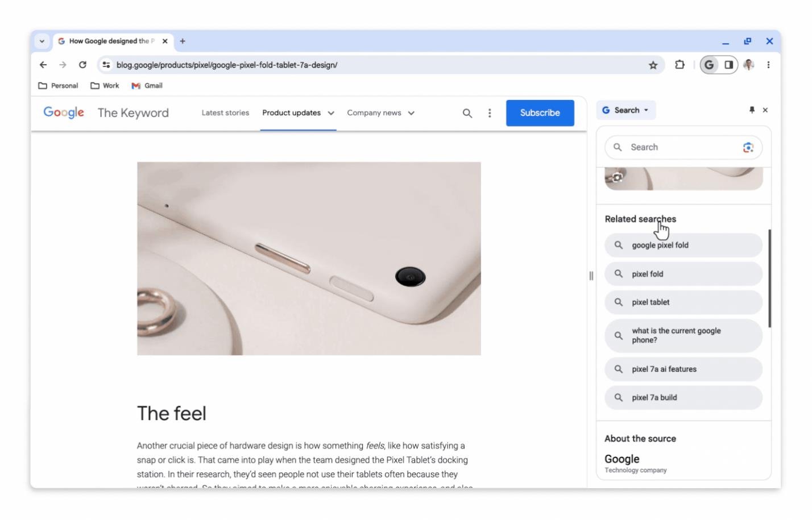Search pixel 7a ai features suggestion
This screenshot has height=520, width=812.
tap(683, 369)
